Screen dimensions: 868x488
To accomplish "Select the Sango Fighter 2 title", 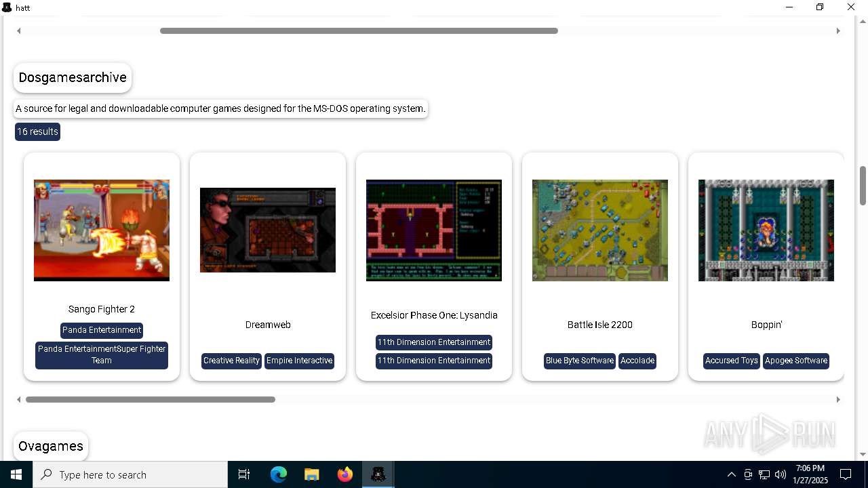I will click(x=102, y=309).
